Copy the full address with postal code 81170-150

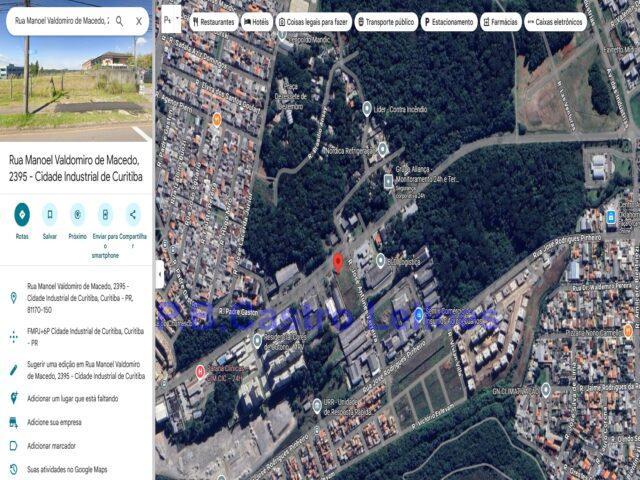[x=80, y=298]
